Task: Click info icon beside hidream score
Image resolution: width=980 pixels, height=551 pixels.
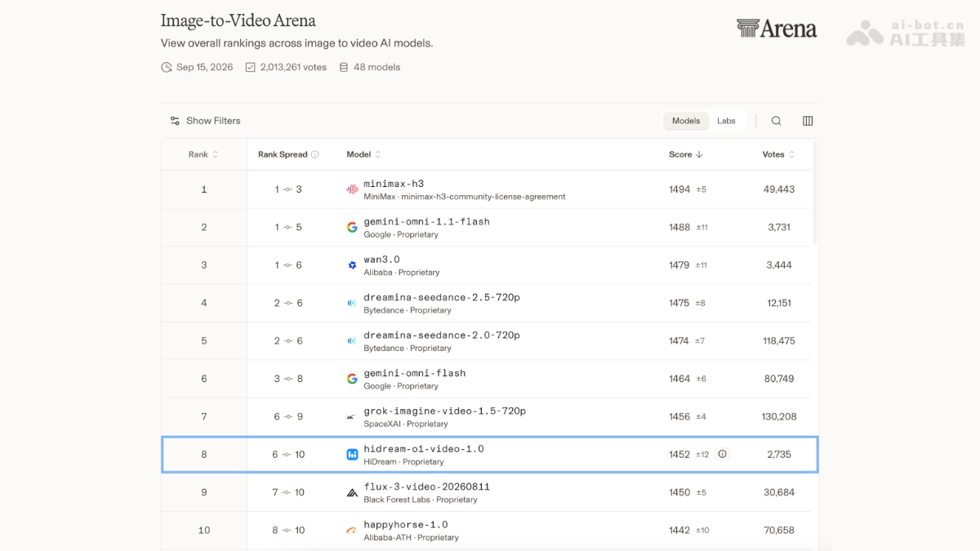Action: pos(722,454)
